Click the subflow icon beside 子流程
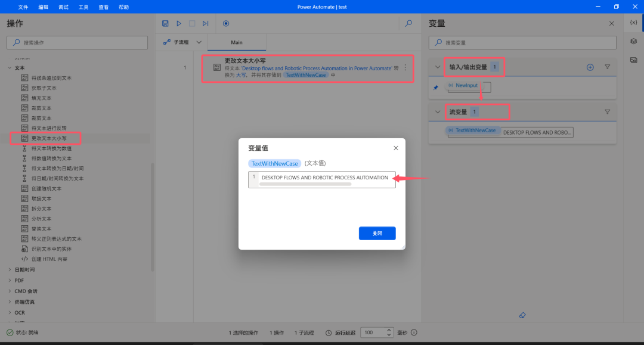644x345 pixels. tap(167, 42)
